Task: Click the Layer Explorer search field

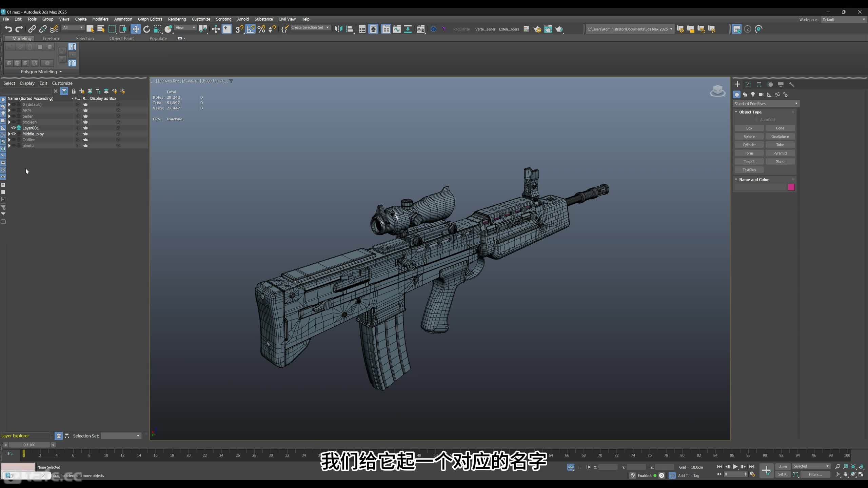Action: 26,91
